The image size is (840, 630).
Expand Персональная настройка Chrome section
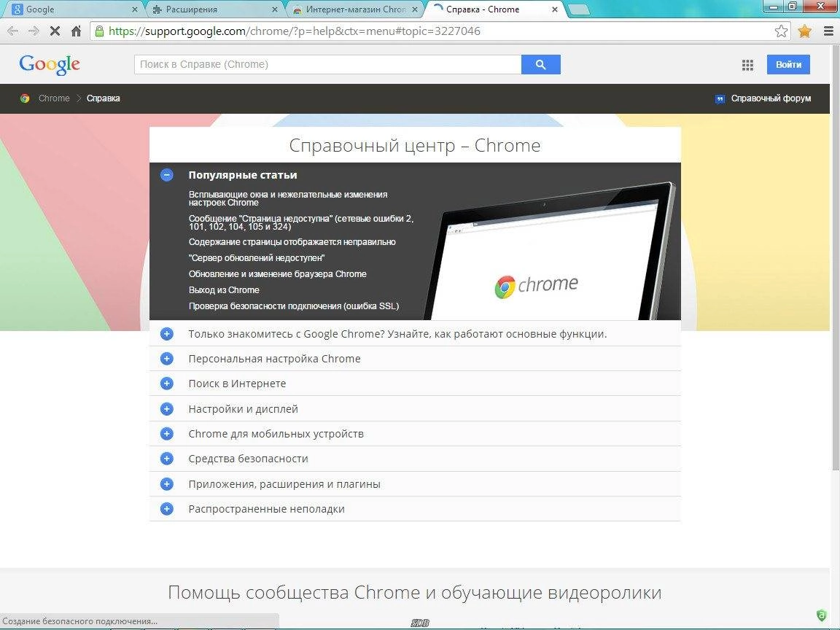(166, 359)
